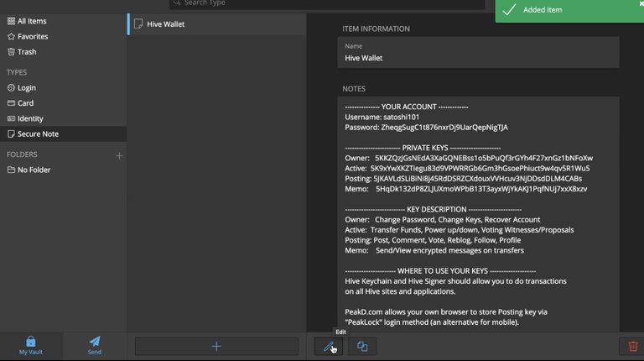Add a new item with plus button

(x=216, y=346)
